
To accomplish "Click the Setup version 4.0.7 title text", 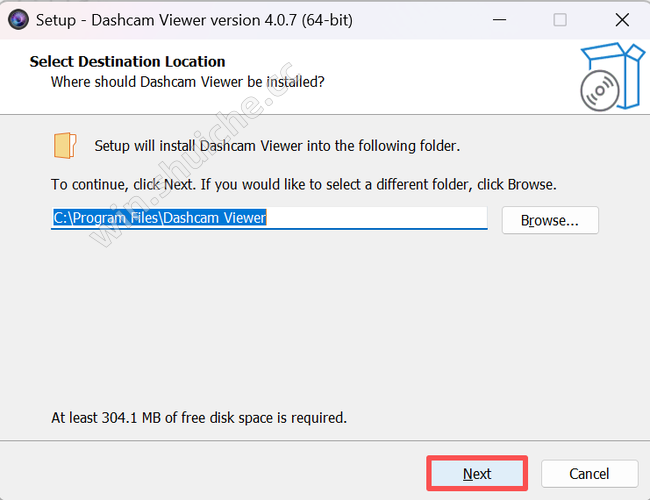I will [x=194, y=20].
